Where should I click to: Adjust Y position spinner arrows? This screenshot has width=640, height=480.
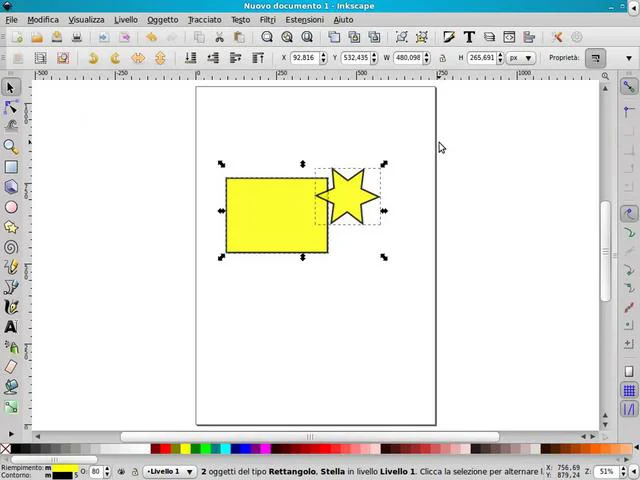tap(374, 58)
